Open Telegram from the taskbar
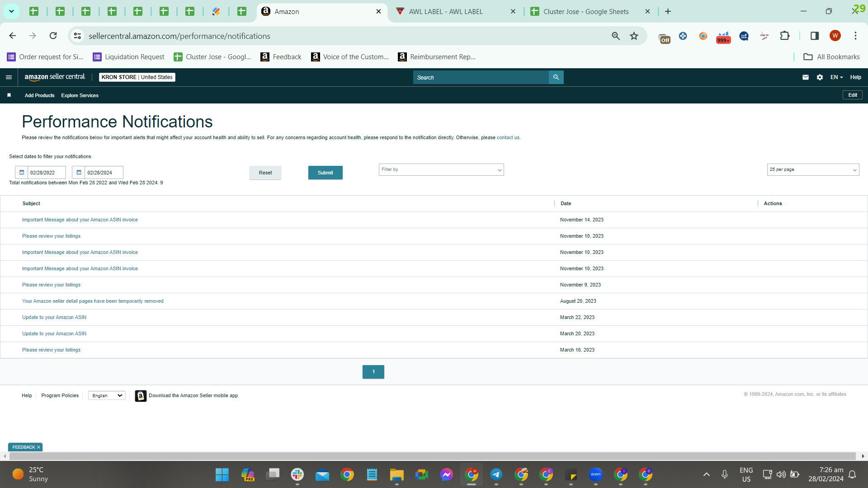This screenshot has width=868, height=488. (x=496, y=474)
